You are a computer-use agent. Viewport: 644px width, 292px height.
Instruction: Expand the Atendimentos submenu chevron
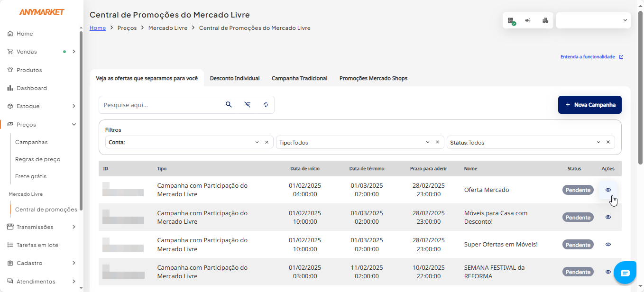(74, 282)
